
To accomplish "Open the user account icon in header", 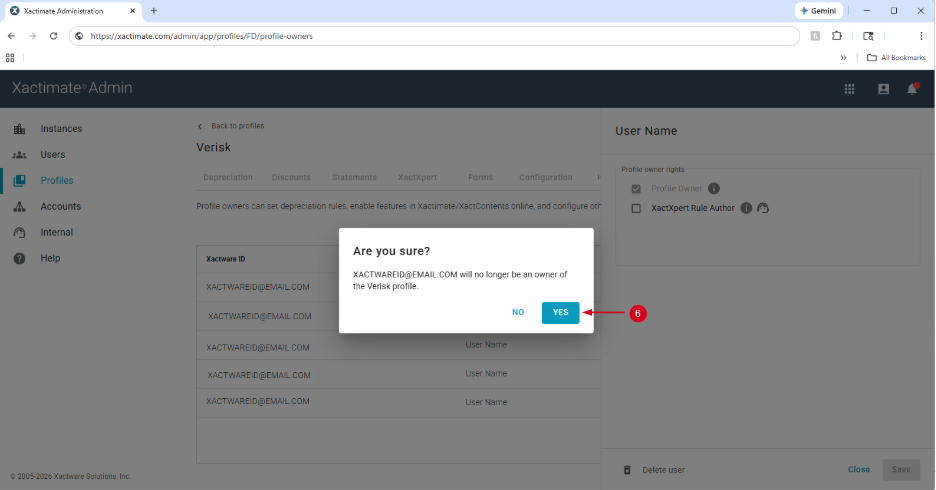I will click(883, 89).
